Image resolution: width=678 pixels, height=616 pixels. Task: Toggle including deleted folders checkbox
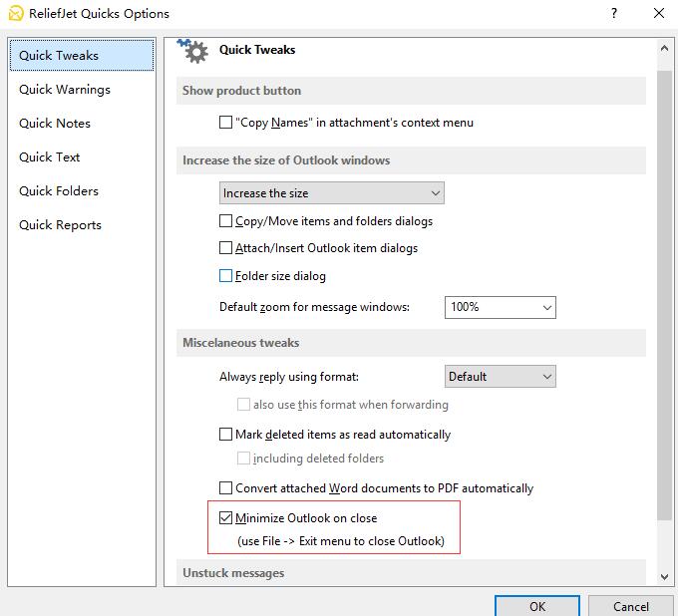(243, 459)
